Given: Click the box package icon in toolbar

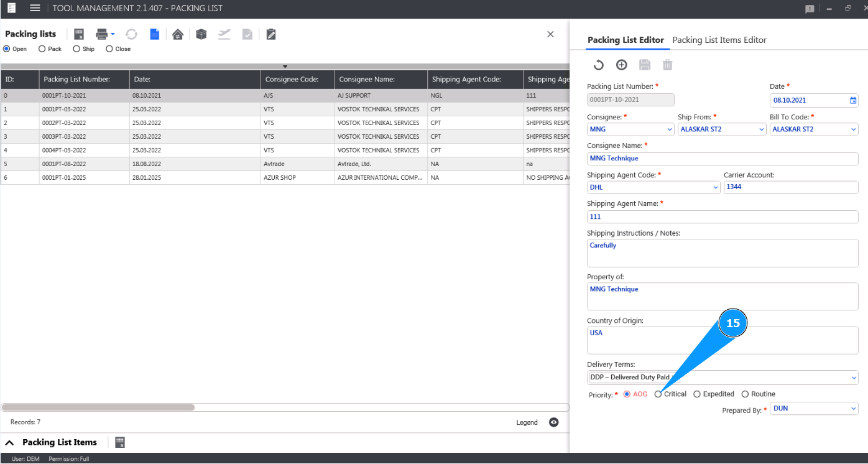Looking at the screenshot, I should point(201,34).
